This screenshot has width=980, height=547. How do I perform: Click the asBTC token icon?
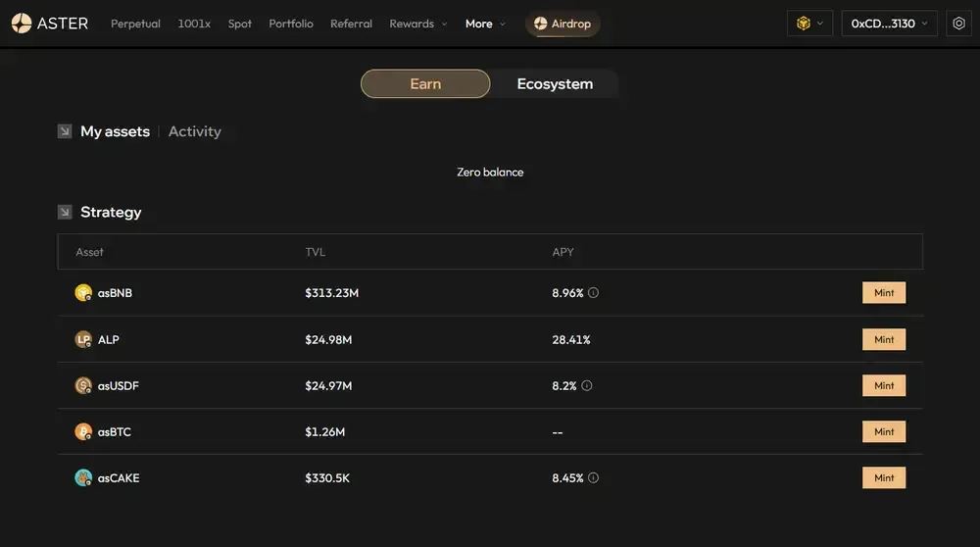(83, 432)
